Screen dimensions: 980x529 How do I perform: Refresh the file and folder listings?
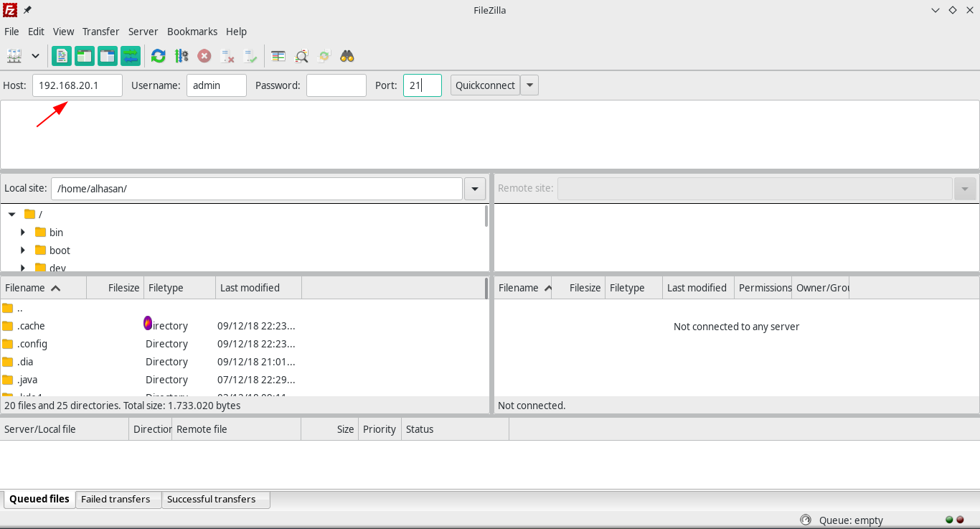coord(158,55)
